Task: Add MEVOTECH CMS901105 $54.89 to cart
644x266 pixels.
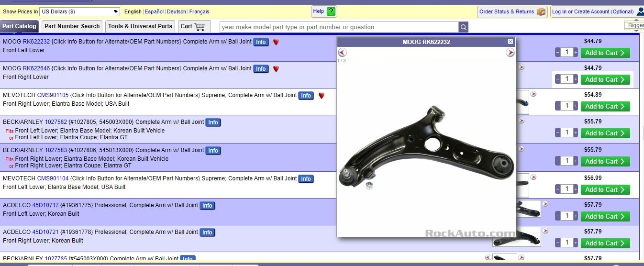Action: tap(605, 107)
